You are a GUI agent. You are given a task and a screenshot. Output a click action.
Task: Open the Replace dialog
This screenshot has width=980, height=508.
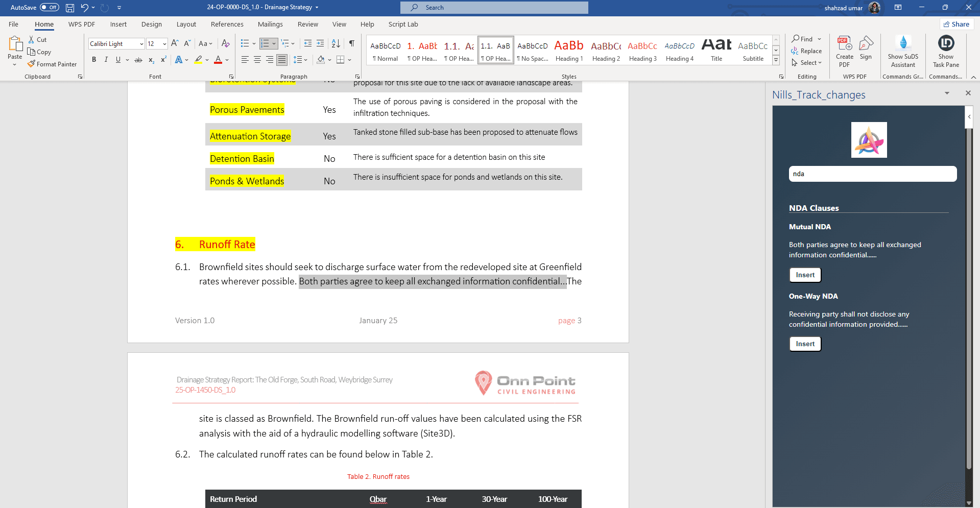(x=807, y=51)
